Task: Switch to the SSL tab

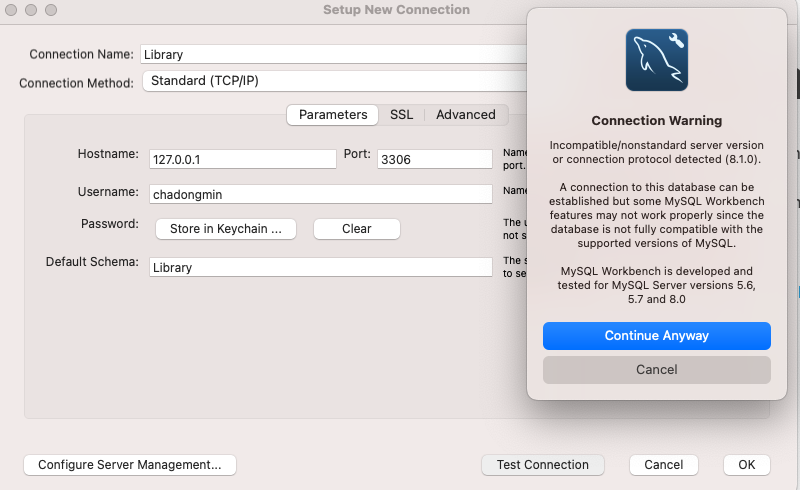Action: 402,115
